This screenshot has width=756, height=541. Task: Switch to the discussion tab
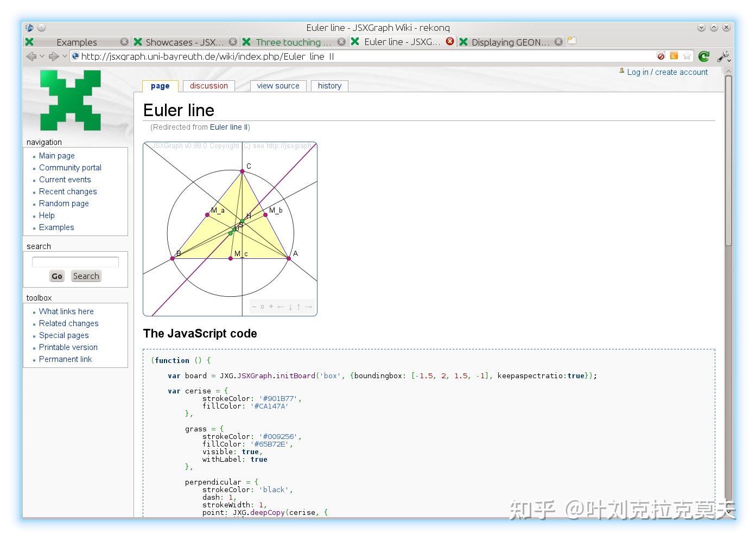coord(208,86)
